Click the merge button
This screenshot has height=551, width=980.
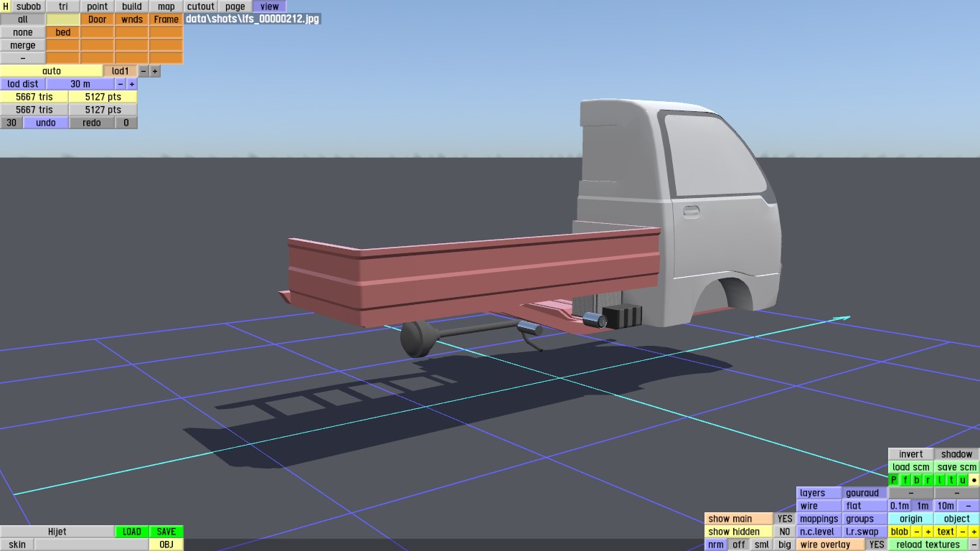coord(23,45)
